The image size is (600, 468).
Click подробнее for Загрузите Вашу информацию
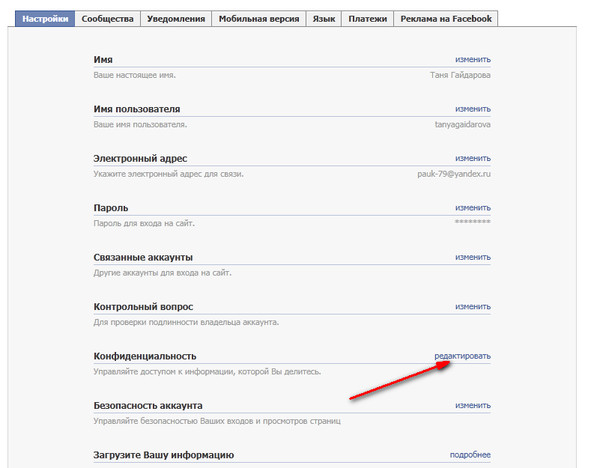(470, 455)
